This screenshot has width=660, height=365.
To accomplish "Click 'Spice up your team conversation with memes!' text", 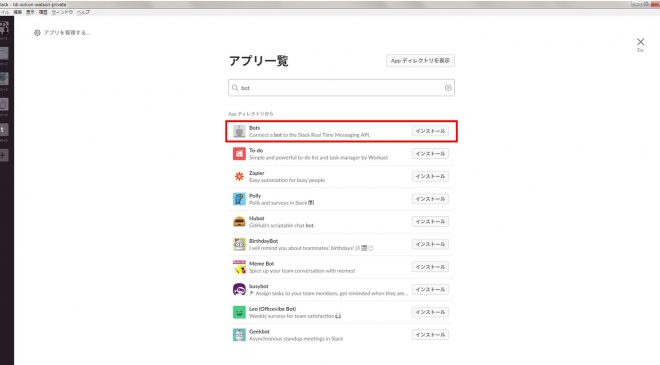I will [302, 271].
